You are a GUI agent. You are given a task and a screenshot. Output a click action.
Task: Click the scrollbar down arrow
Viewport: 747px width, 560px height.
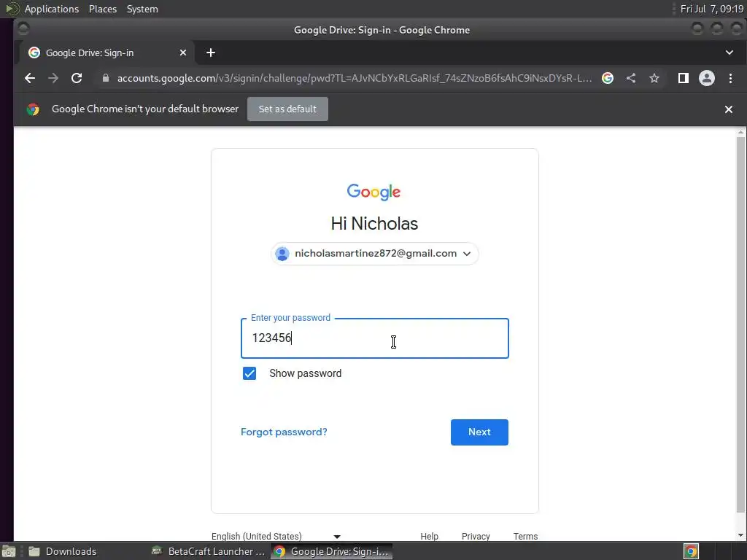(740, 535)
